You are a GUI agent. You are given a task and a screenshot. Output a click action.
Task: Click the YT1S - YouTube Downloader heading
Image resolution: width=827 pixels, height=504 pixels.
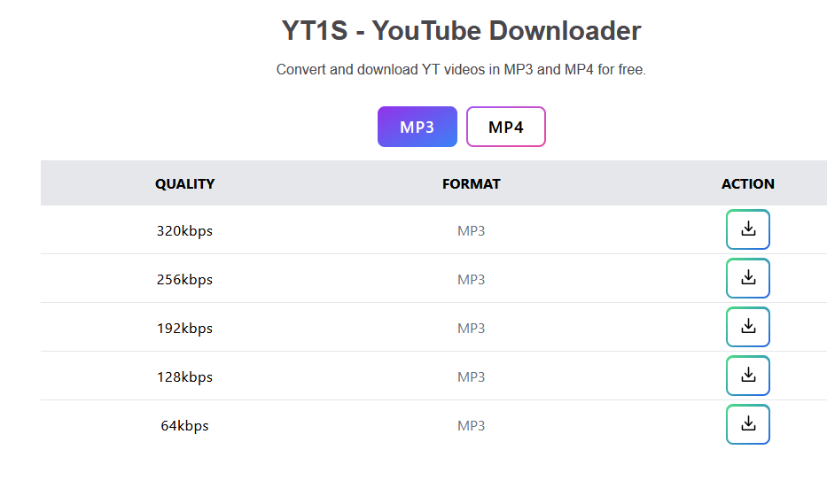462,31
